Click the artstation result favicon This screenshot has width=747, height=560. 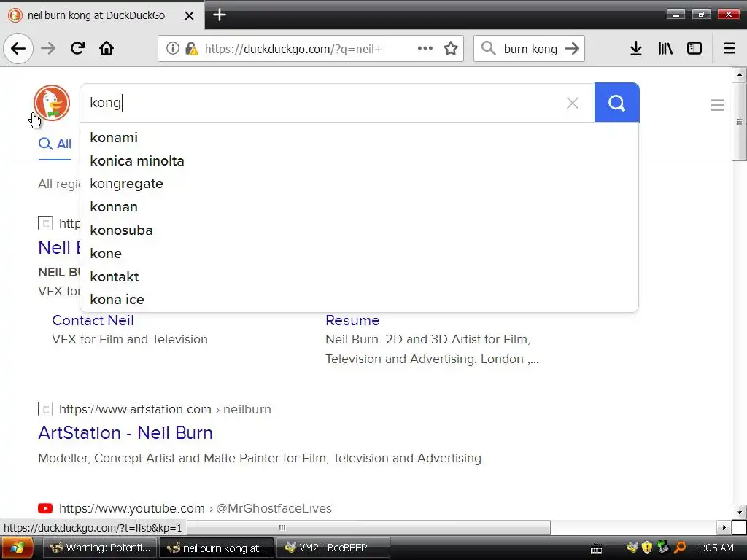[45, 409]
